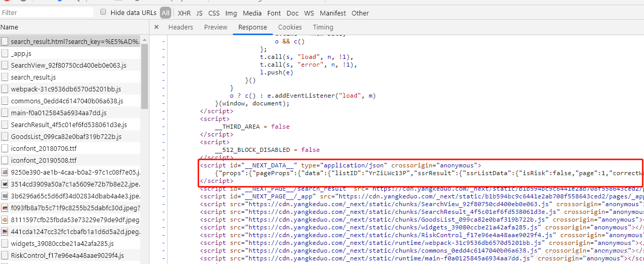644x264 pixels.
Task: Select iconfont_20180706.ttf request name
Action: (x=43, y=148)
